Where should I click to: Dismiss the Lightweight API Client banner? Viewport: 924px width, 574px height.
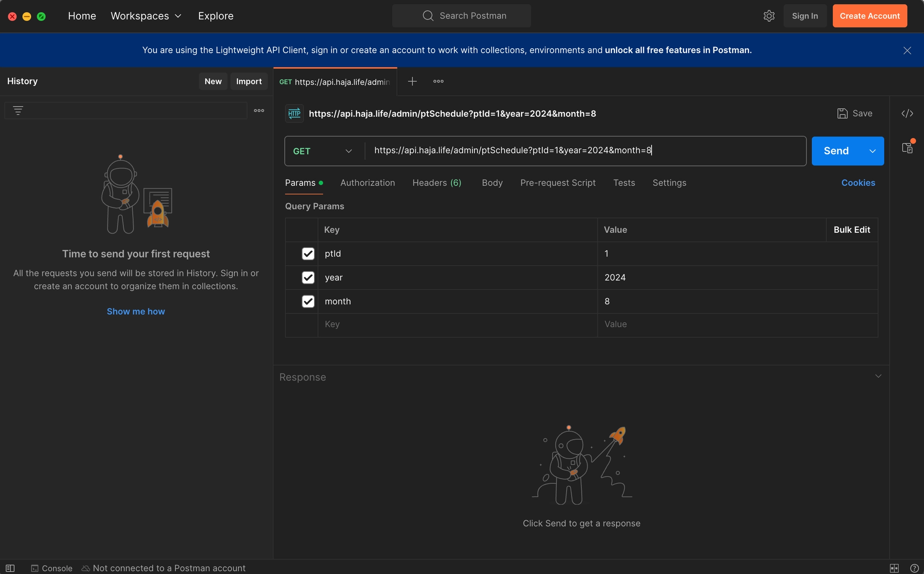click(x=907, y=51)
